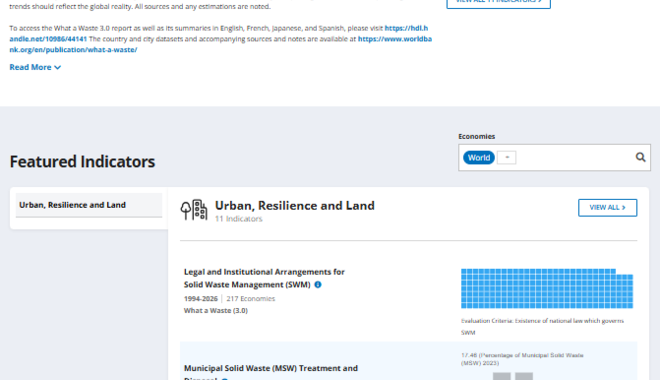Image resolution: width=660 pixels, height=380 pixels.
Task: Expand the Read More section
Action: point(35,67)
